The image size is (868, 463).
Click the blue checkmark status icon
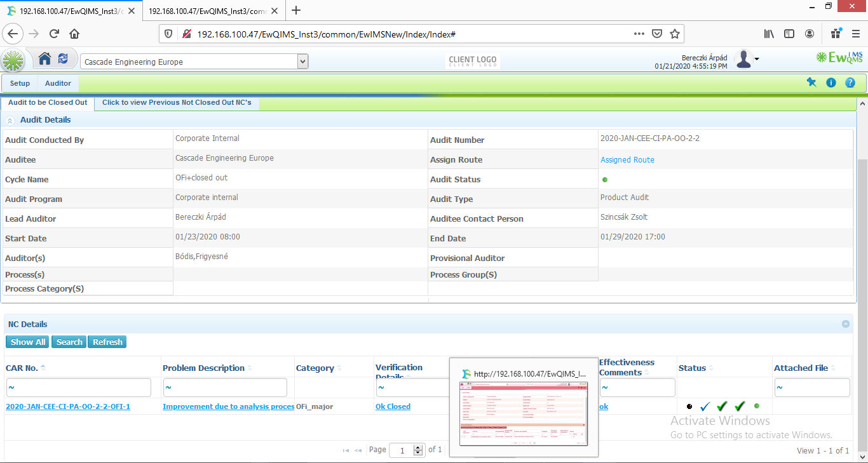pyautogui.click(x=705, y=406)
